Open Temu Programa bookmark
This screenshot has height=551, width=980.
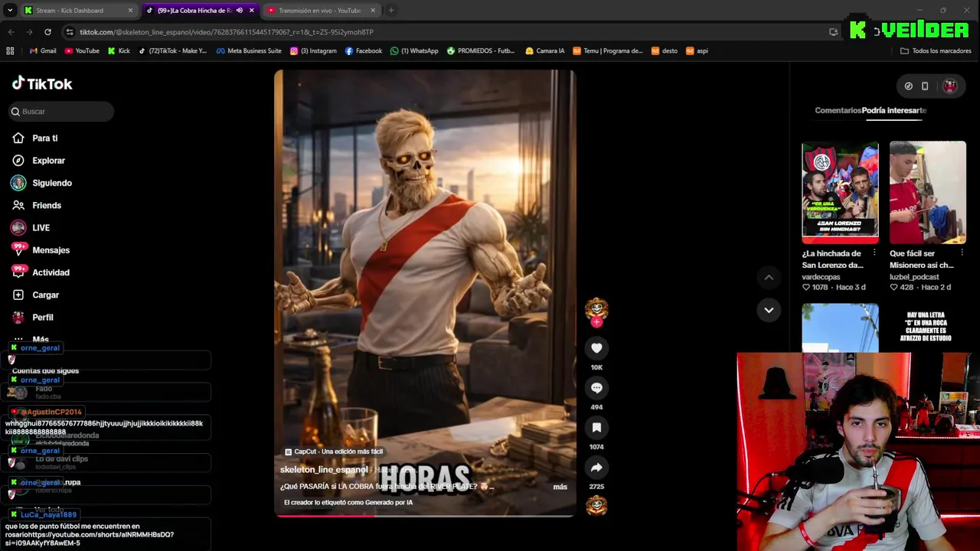[x=608, y=51]
